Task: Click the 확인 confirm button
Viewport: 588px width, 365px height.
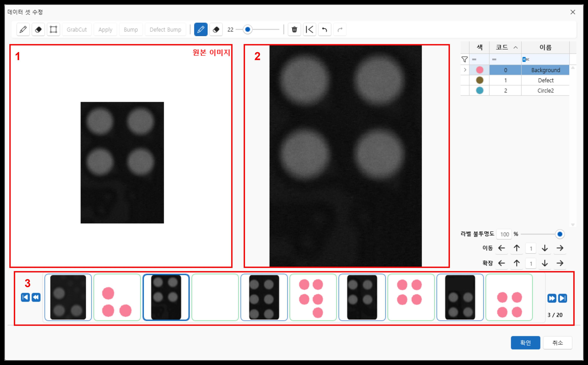Action: [x=525, y=343]
